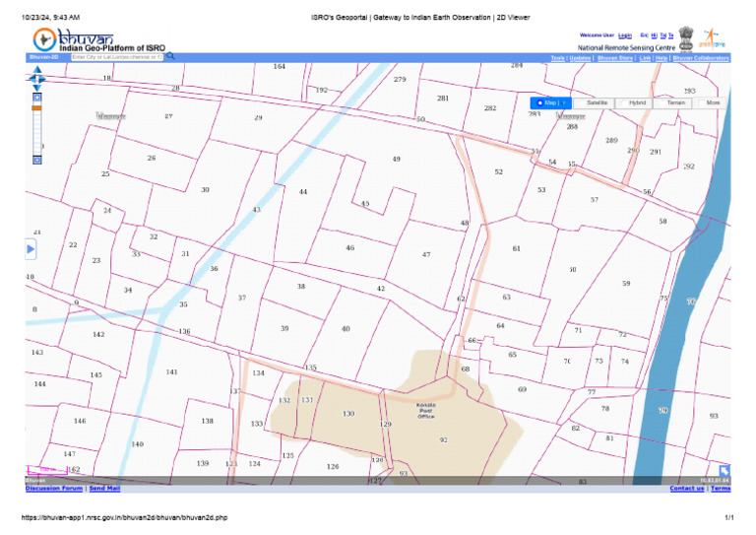Viewport: 756px width, 535px height.
Task: Pan the map right with arrow
Action: tap(43, 80)
